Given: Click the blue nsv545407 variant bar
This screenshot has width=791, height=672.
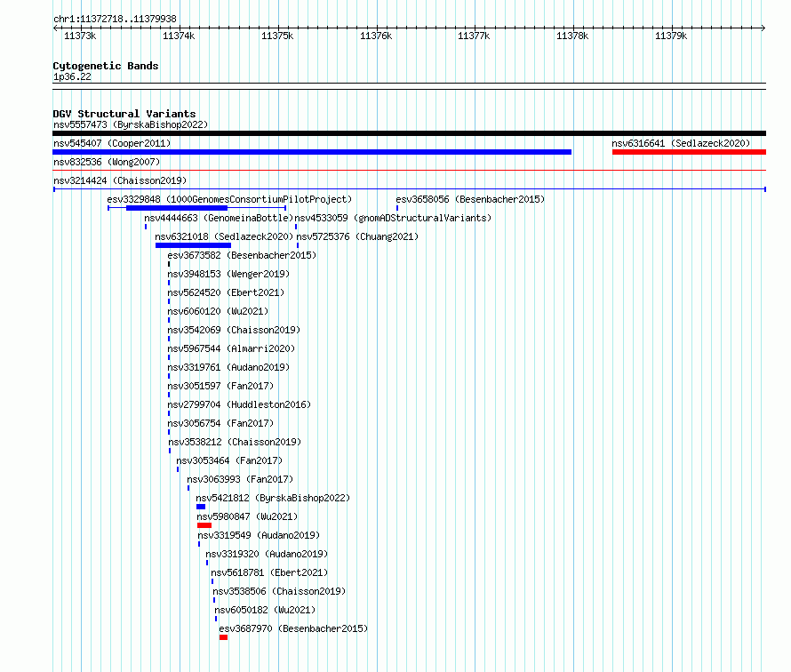Looking at the screenshot, I should [312, 152].
